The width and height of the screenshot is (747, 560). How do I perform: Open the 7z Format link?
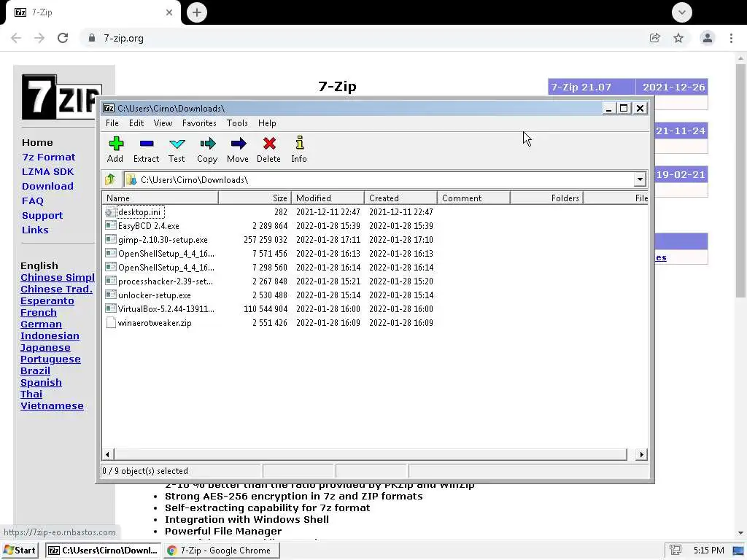pos(49,157)
